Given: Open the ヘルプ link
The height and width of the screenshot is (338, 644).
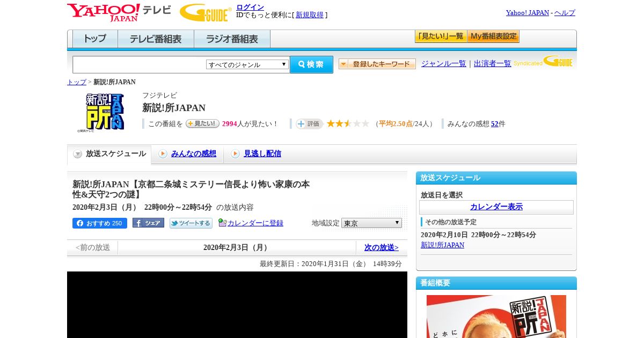Looking at the screenshot, I should [565, 12].
